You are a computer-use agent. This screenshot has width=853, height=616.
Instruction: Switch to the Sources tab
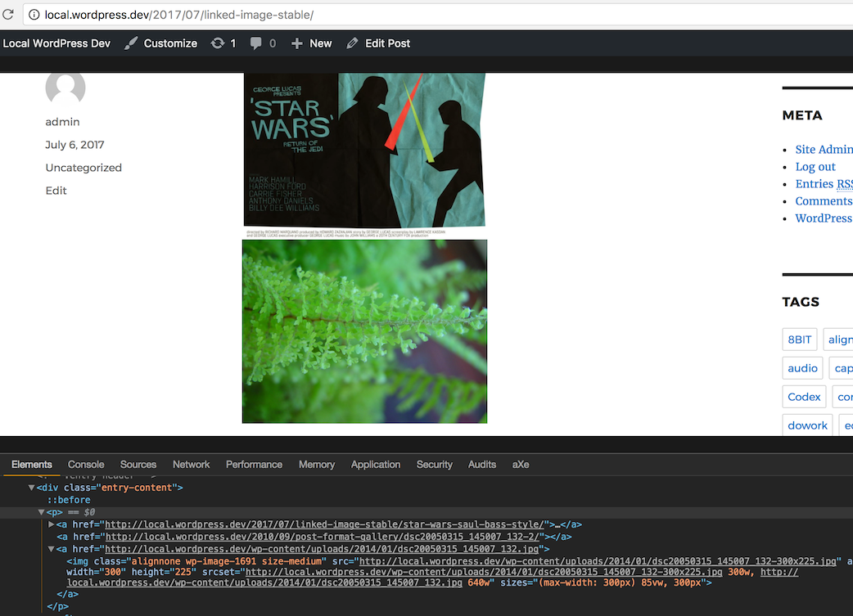click(x=138, y=465)
